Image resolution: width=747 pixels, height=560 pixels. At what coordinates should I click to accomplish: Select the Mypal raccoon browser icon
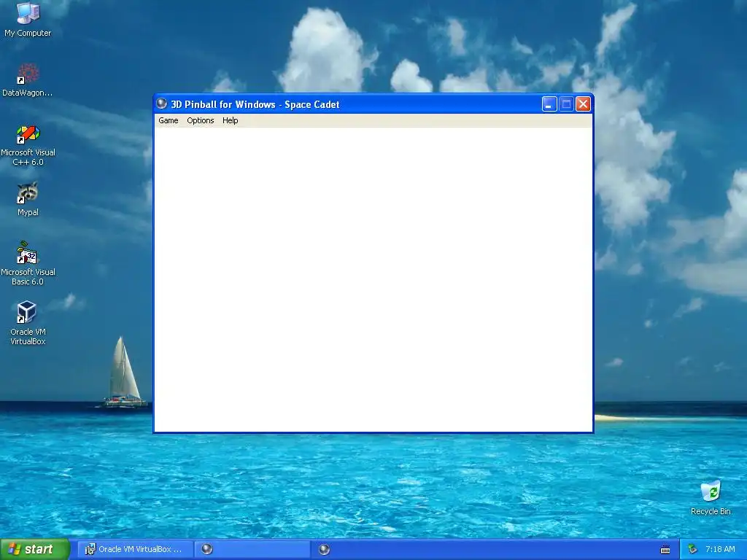click(x=28, y=199)
